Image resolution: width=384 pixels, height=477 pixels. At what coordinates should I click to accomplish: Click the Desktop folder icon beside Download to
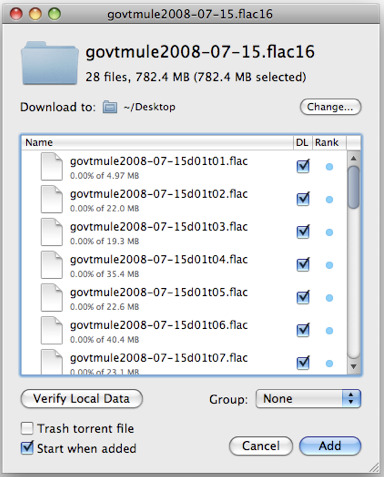click(110, 107)
